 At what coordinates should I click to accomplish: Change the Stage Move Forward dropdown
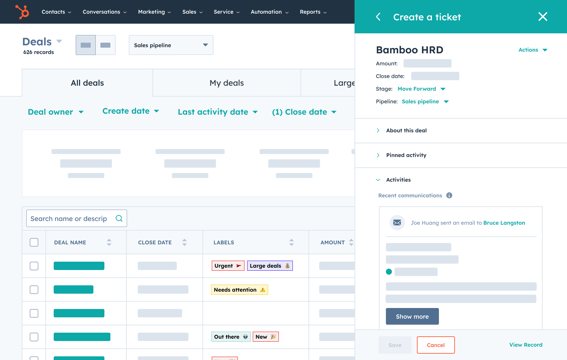click(x=421, y=89)
